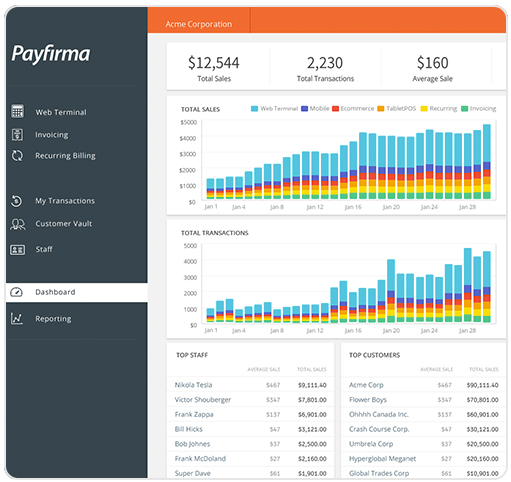Click the Recurring legend swatch
Viewport: 511px width, 482px height.
(x=424, y=109)
